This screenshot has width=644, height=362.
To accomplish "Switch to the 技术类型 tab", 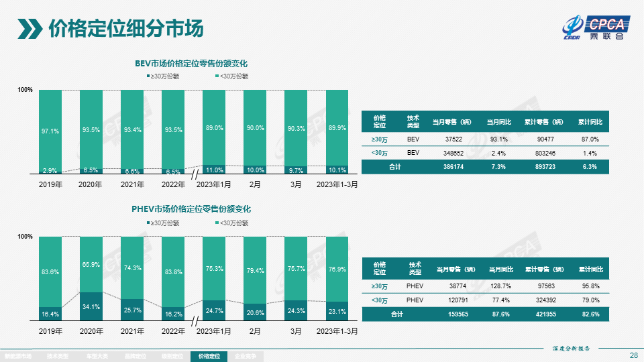I will point(57,356).
